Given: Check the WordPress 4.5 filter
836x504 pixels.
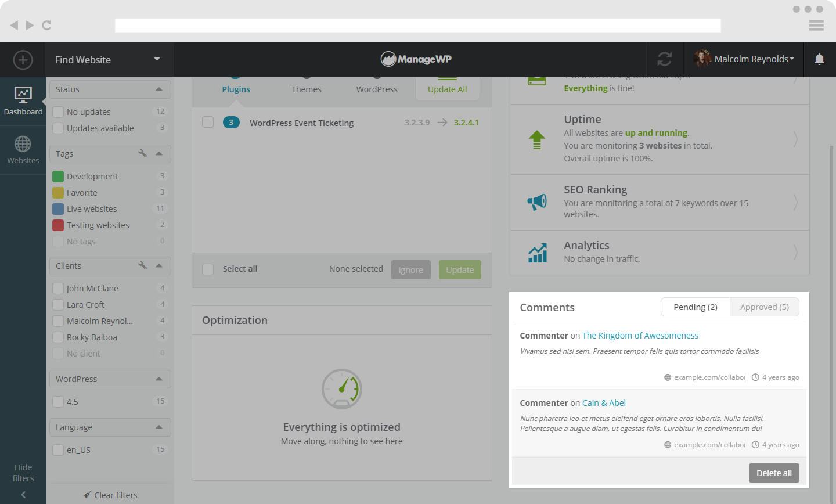Looking at the screenshot, I should (x=58, y=401).
